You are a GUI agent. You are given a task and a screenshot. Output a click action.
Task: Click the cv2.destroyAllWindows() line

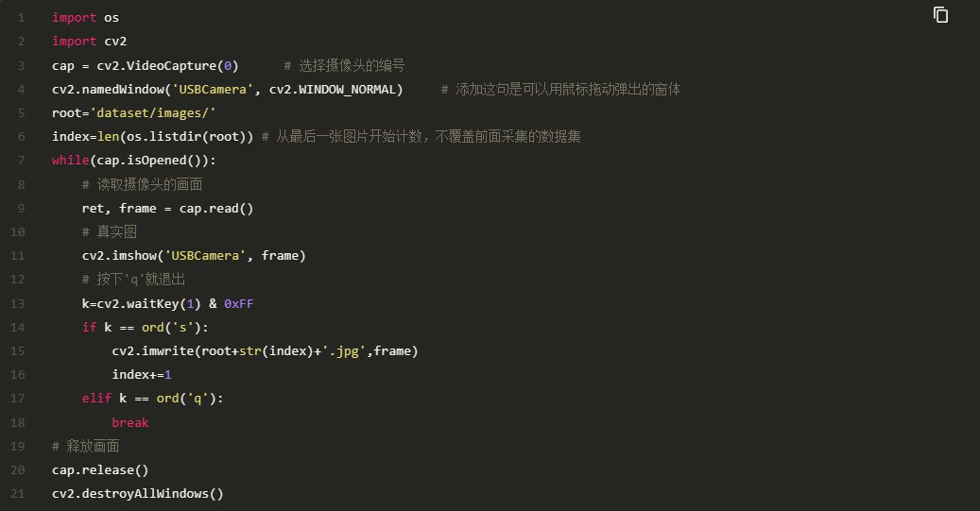[x=137, y=494]
